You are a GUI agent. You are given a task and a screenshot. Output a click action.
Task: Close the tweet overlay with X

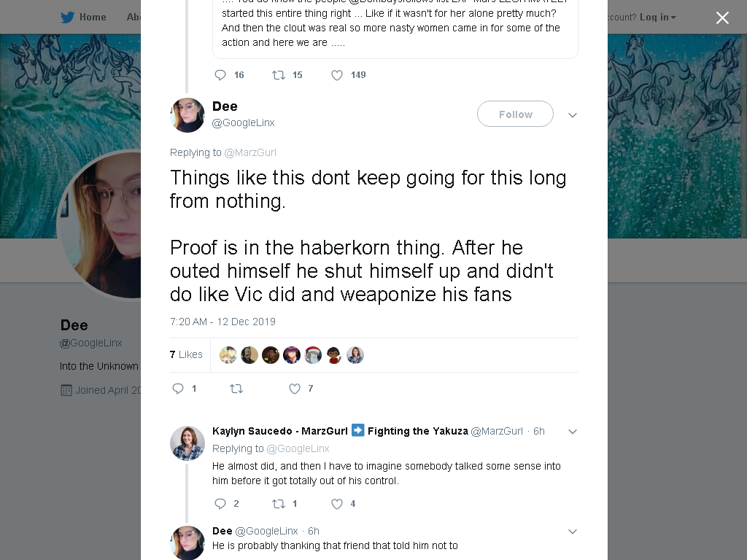(722, 17)
